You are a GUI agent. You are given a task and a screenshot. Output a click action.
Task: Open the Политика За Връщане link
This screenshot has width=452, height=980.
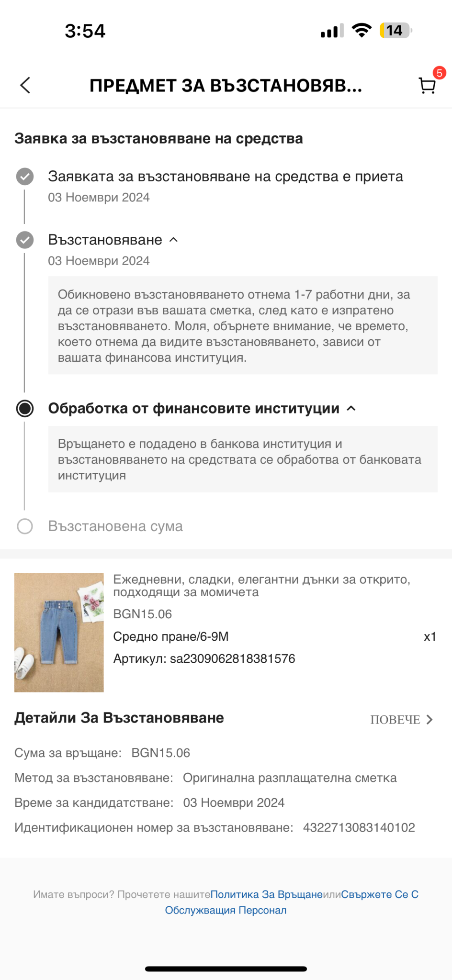(x=267, y=894)
